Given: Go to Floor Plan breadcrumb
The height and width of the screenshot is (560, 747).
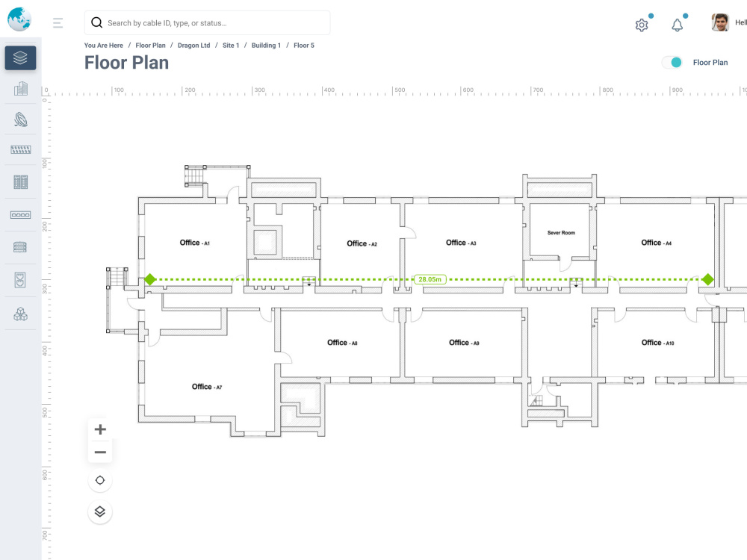Looking at the screenshot, I should point(151,46).
